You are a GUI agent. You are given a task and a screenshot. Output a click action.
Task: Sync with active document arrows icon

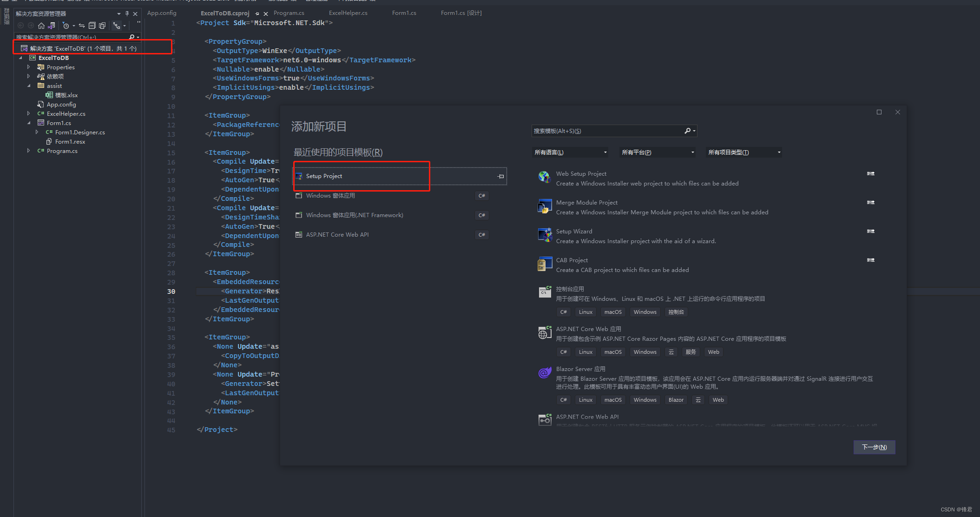point(82,26)
